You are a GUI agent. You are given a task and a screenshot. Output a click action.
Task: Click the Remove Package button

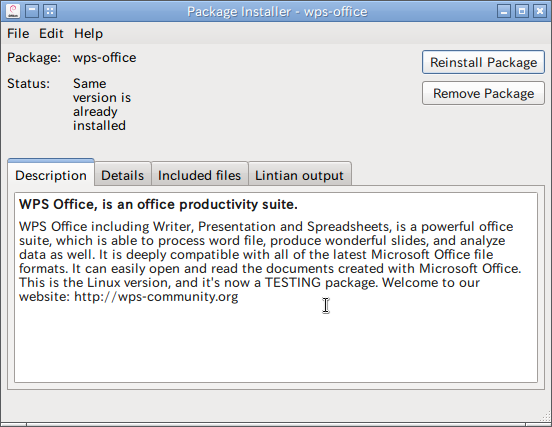pyautogui.click(x=483, y=93)
